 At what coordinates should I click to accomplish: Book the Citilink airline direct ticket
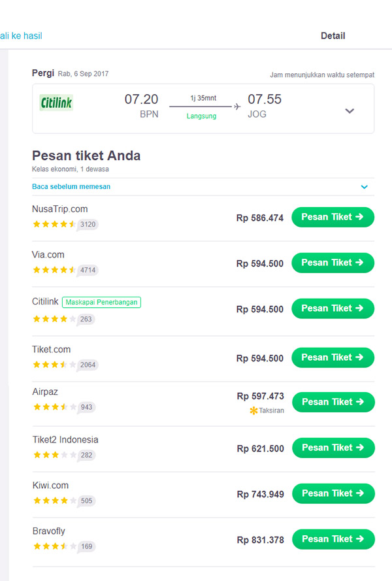[333, 308]
